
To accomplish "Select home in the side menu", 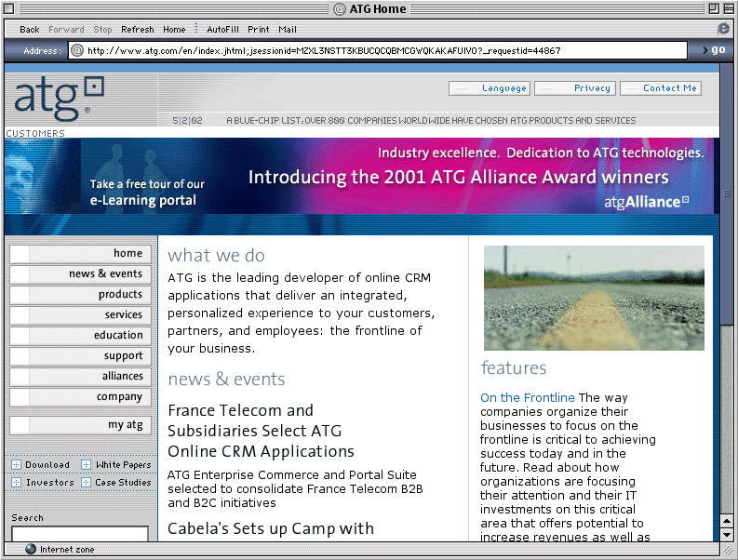I will tap(80, 254).
